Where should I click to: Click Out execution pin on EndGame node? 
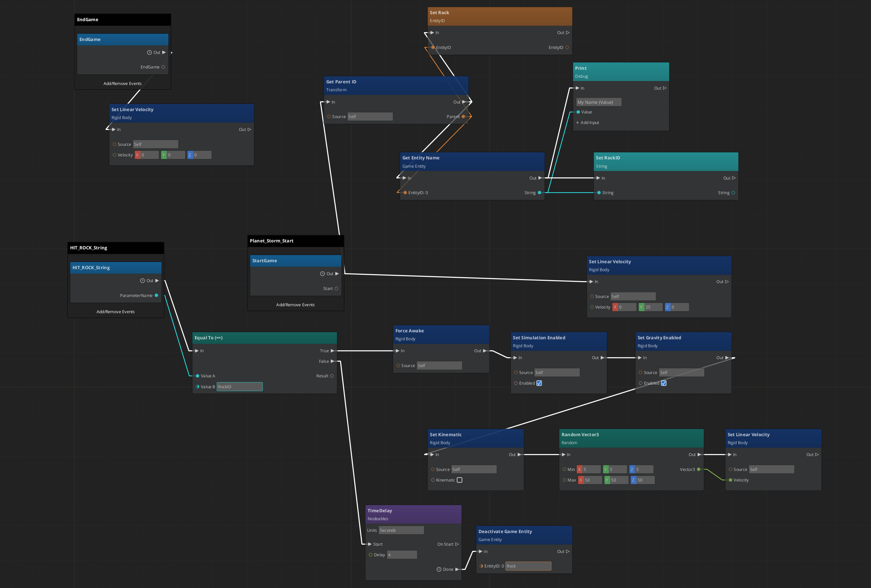click(164, 53)
